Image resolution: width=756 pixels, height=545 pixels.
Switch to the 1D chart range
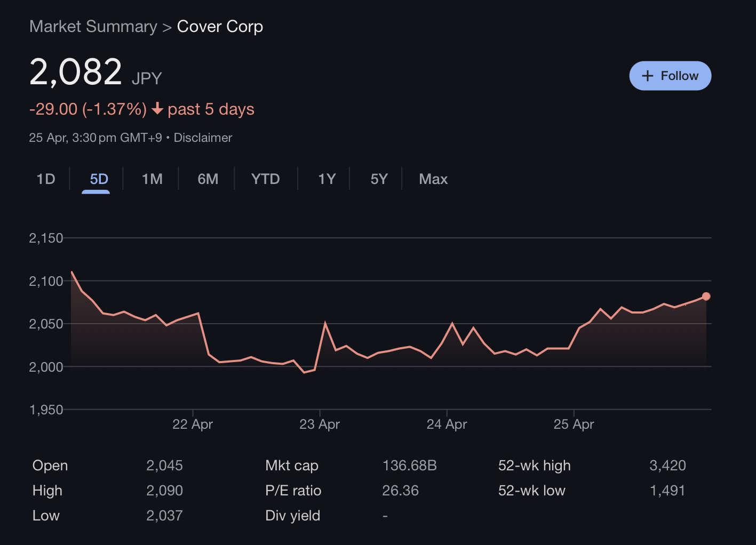tap(46, 179)
